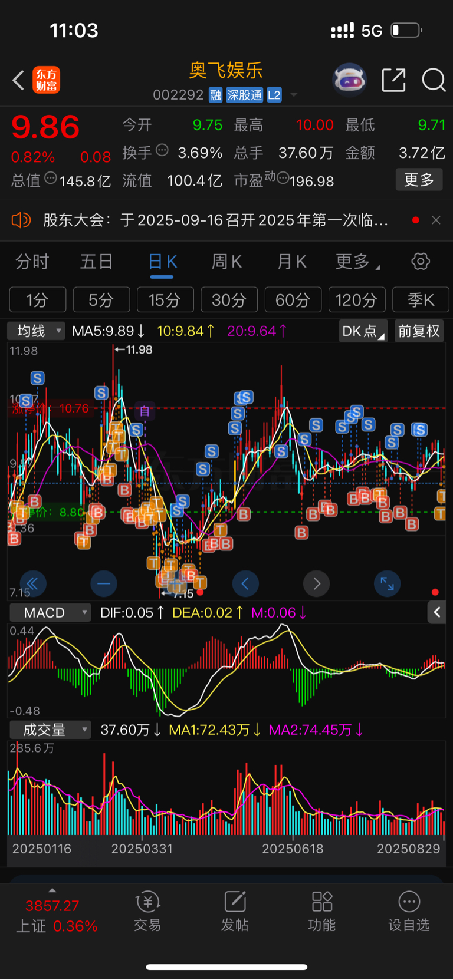Zoom out chart with minus button
This screenshot has height=980, width=453.
(104, 584)
